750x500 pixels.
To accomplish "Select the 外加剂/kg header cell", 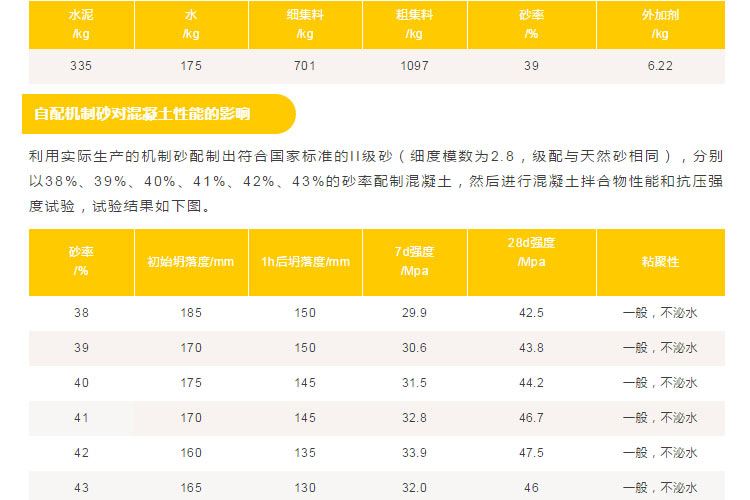I will [660, 25].
